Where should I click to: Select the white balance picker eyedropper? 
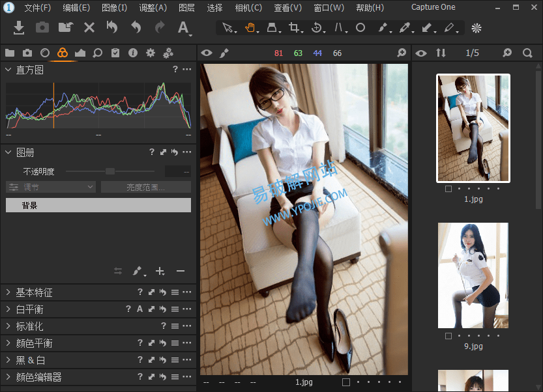click(404, 28)
